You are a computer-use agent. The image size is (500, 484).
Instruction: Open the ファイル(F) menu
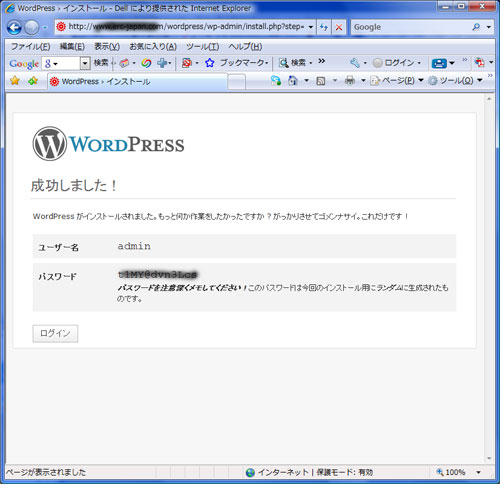point(31,46)
